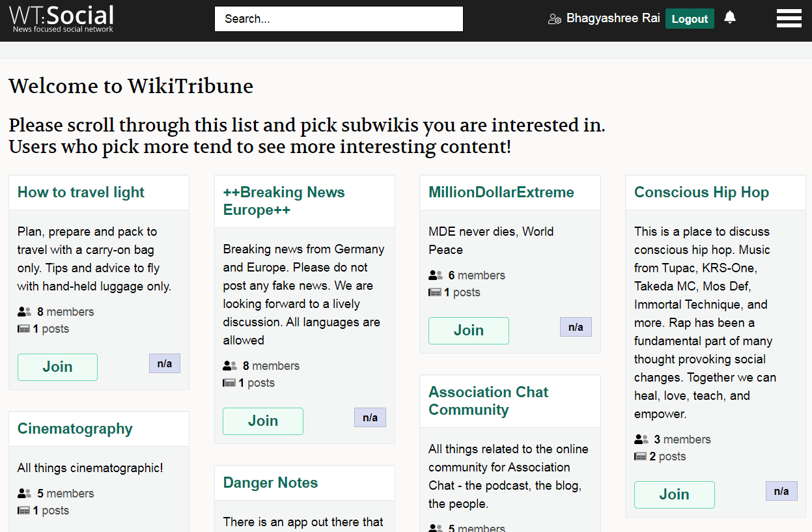Click '6 members' in MillionDollarExtreme card
812x532 pixels.
[477, 275]
